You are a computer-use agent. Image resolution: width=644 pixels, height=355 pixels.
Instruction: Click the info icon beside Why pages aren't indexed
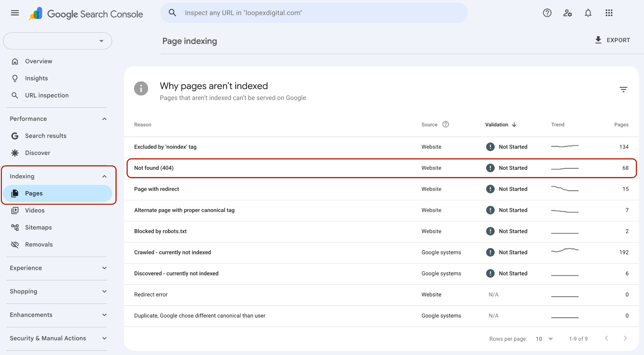point(141,88)
